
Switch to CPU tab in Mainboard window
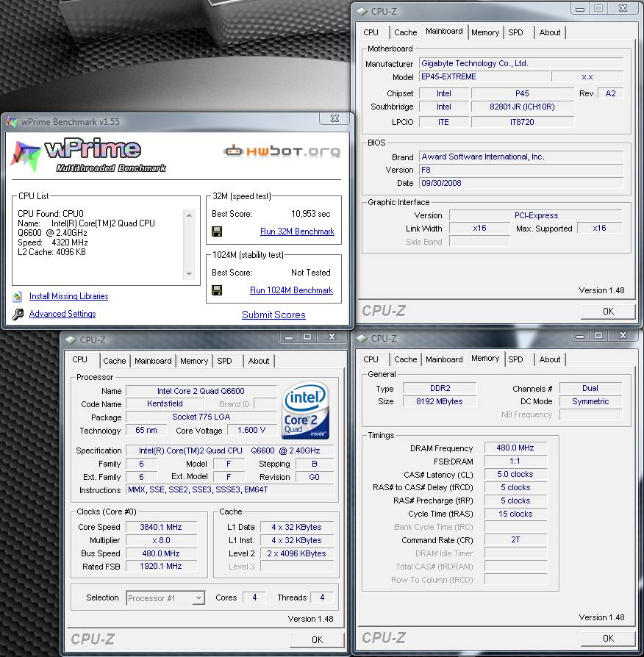click(371, 32)
